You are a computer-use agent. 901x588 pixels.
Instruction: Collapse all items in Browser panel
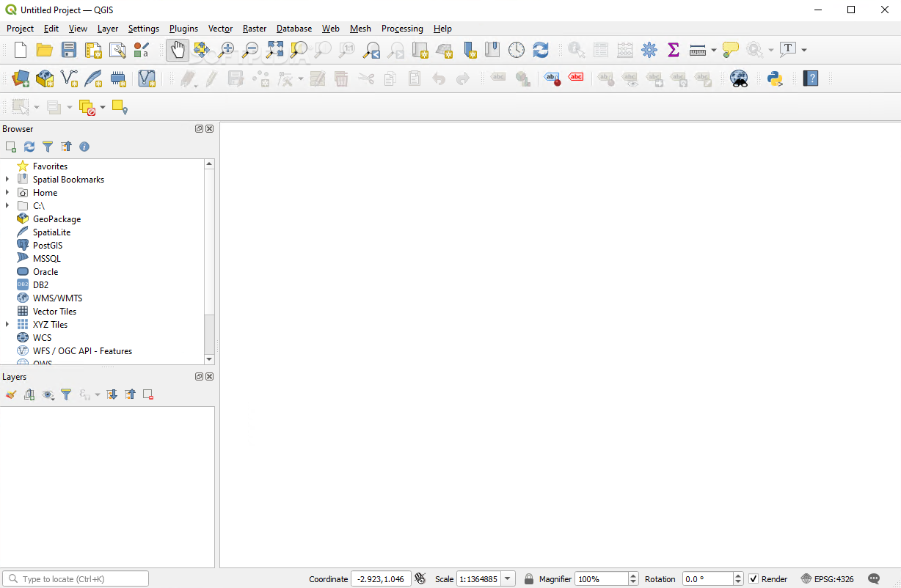click(66, 147)
